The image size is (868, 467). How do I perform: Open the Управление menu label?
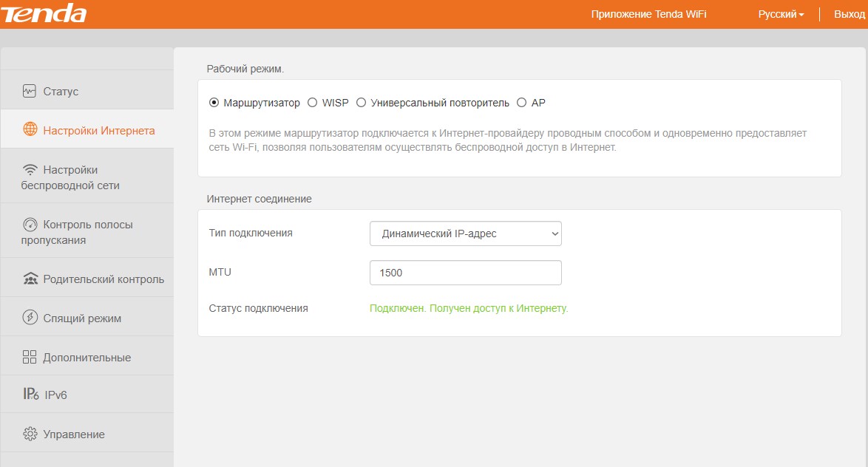[74, 434]
